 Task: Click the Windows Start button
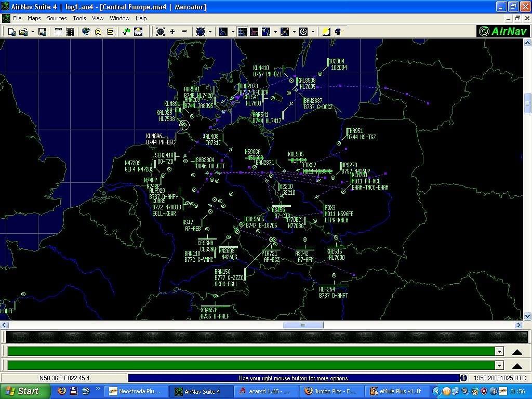25,392
